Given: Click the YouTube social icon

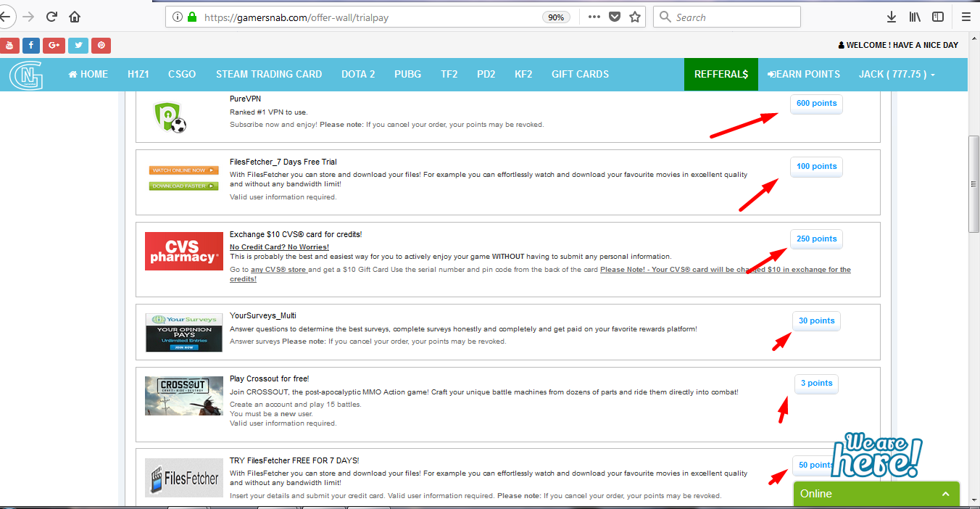Looking at the screenshot, I should coord(9,45).
